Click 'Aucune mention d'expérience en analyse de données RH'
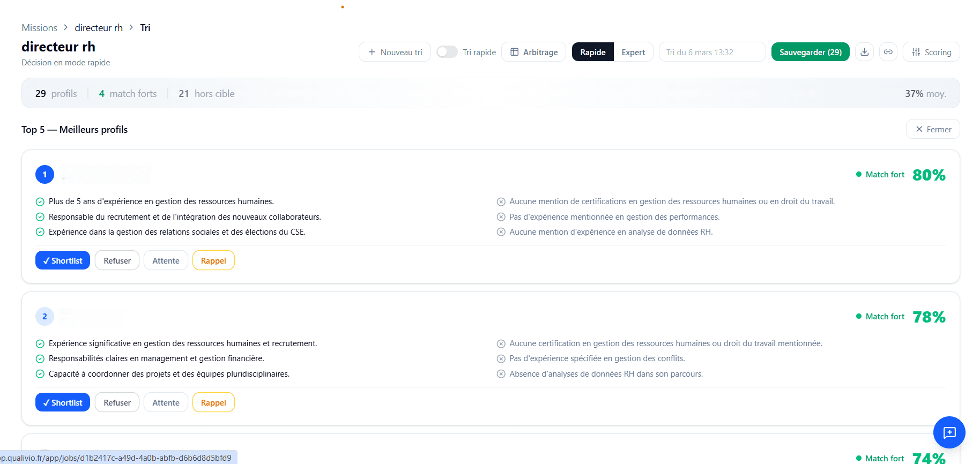Screen dimensions: 980x464 point(611,232)
